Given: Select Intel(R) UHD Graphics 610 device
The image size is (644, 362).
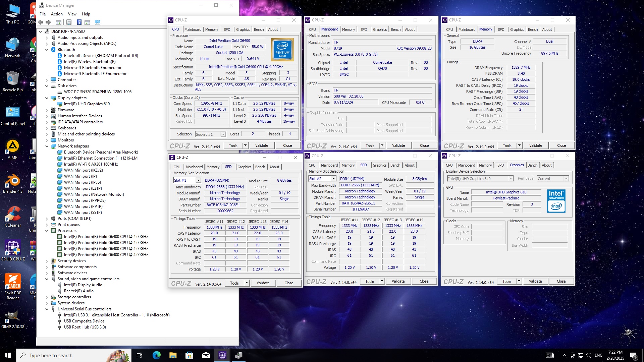Looking at the screenshot, I should tap(87, 104).
